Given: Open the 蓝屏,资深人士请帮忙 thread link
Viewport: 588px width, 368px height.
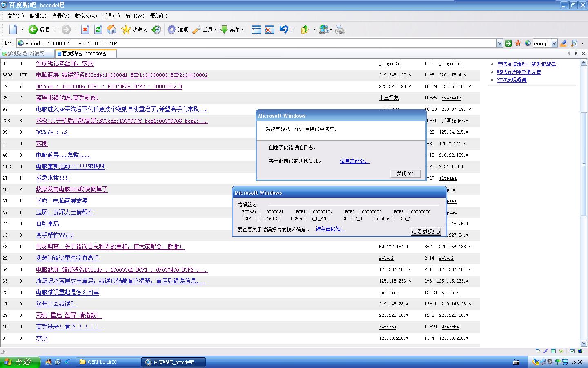Looking at the screenshot, I should click(65, 212).
